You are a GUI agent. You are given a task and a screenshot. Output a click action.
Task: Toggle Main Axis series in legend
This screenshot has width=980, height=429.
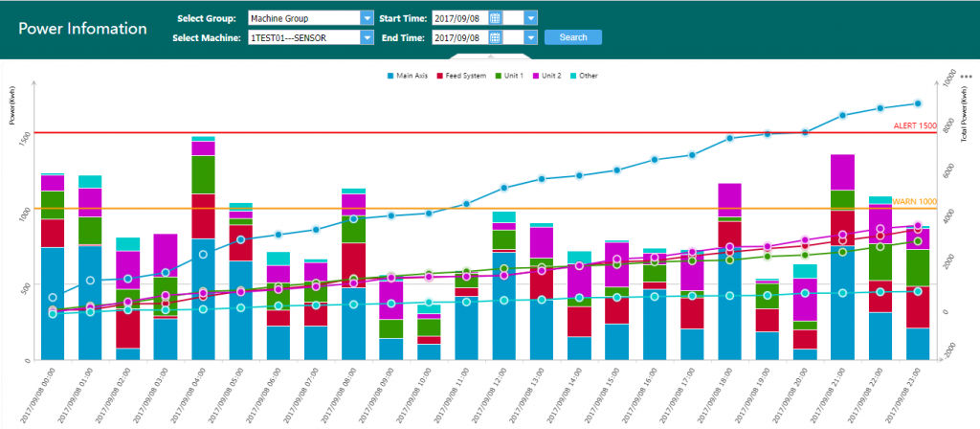tap(408, 76)
